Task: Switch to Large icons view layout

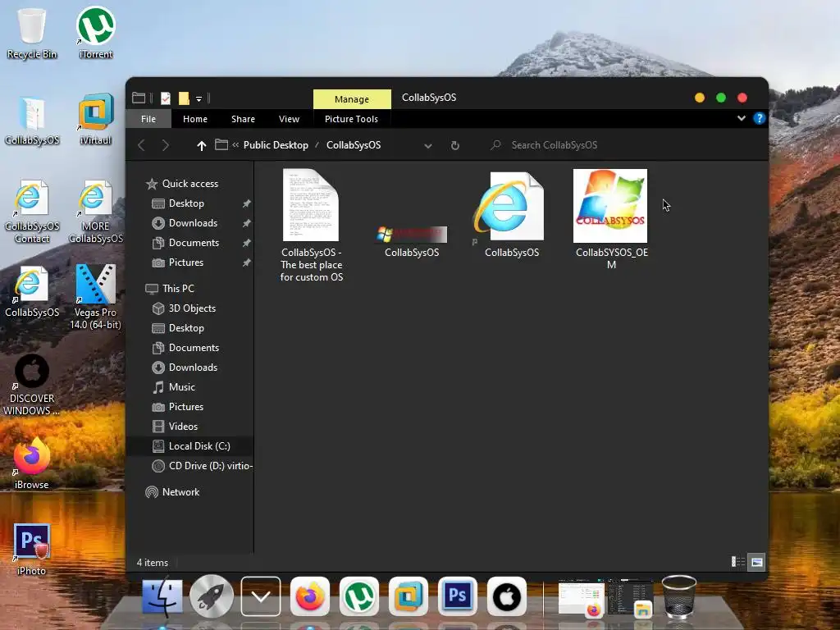Action: click(756, 562)
